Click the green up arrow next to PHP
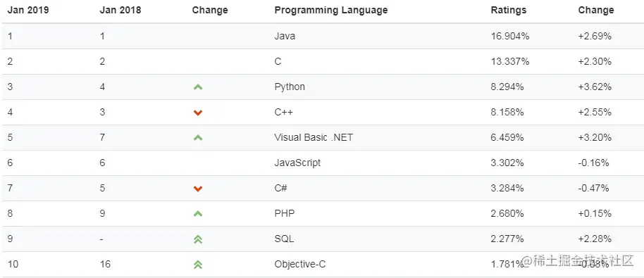The image size is (644, 278). (x=198, y=214)
